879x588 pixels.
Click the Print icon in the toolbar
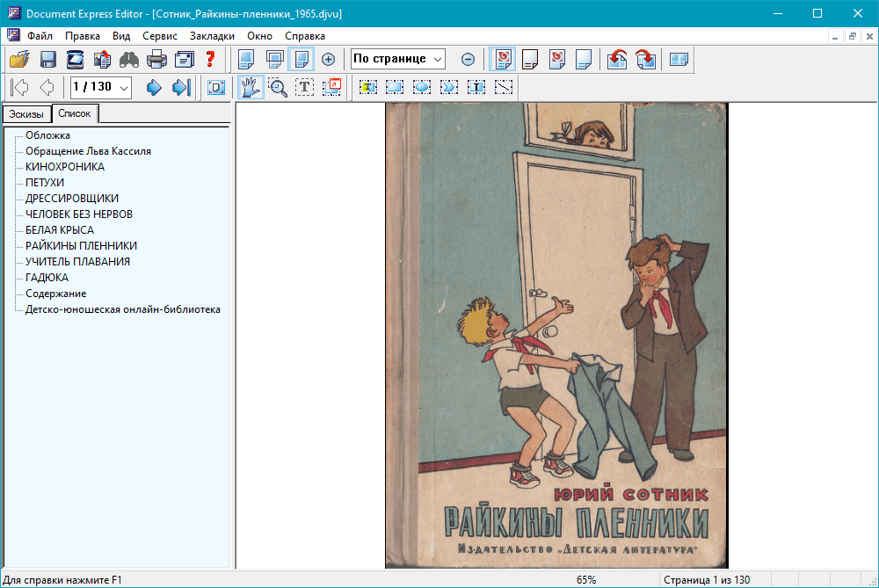tap(156, 60)
